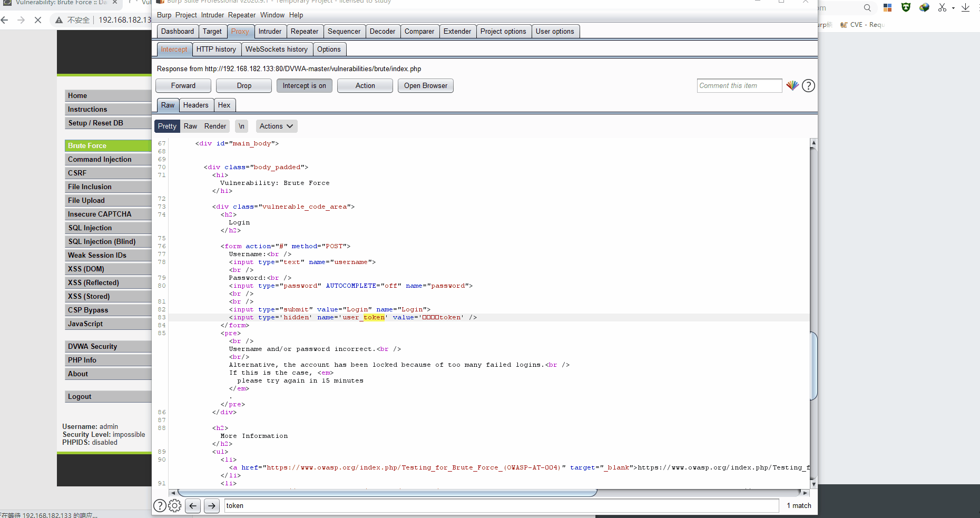980x518 pixels.
Task: Stop page loading in browser
Action: pos(37,20)
